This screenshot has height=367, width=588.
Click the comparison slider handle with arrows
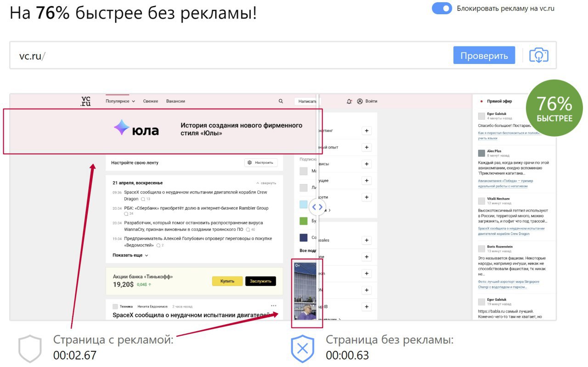[317, 207]
